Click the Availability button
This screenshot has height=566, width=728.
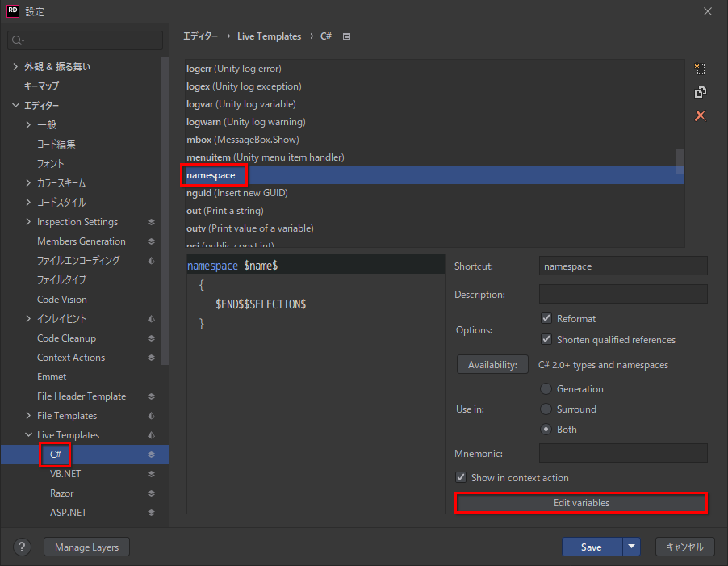[492, 364]
